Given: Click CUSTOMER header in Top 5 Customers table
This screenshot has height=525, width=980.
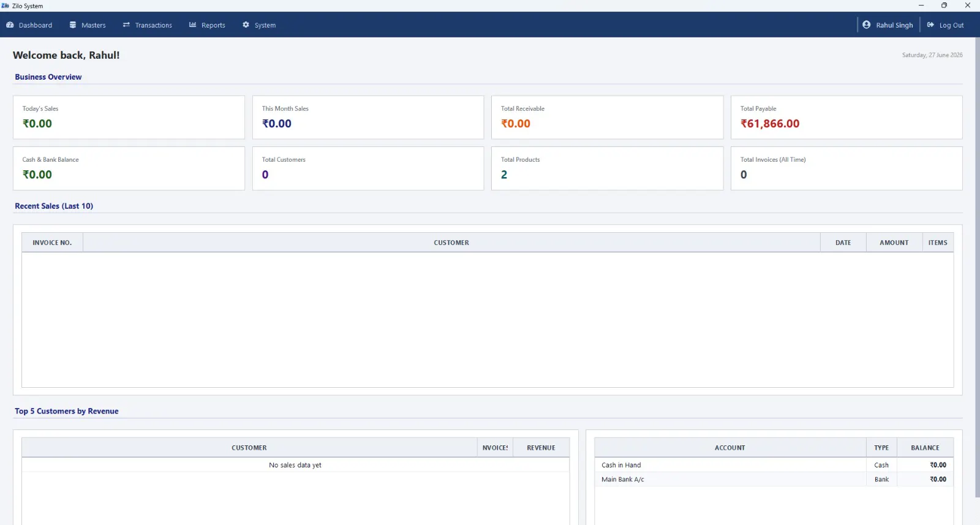Looking at the screenshot, I should [x=249, y=448].
